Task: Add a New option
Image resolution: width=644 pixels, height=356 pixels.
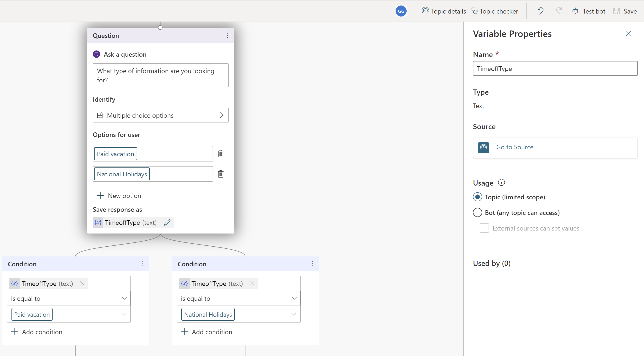Action: pyautogui.click(x=119, y=196)
